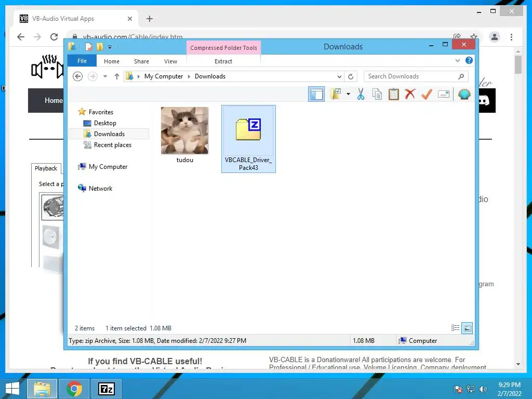Click the Search Downloads field
This screenshot has width=532, height=399.
416,76
